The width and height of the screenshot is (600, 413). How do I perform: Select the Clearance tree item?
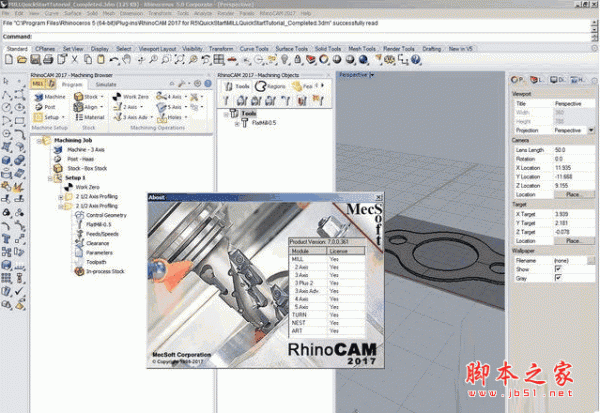[x=98, y=243]
